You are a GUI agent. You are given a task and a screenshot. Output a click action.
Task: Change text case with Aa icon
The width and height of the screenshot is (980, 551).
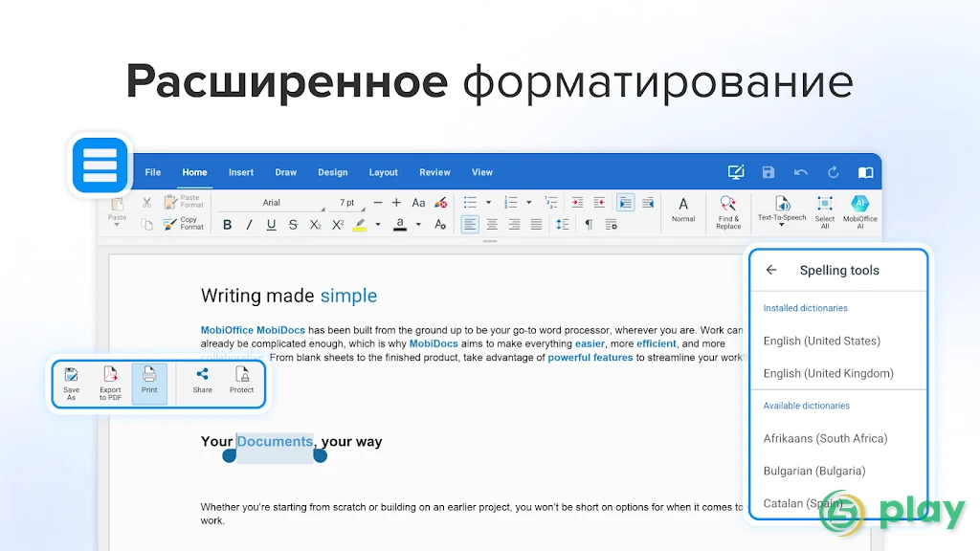(418, 203)
